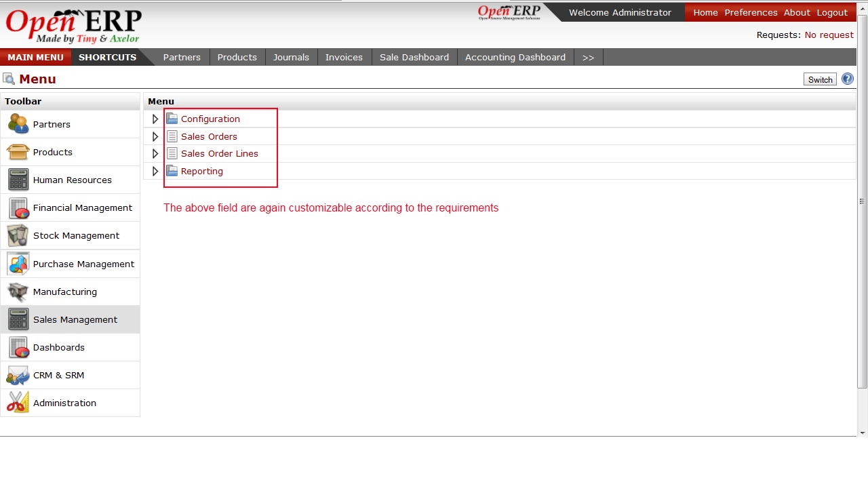Click the CRM & SRM sidebar icon

point(18,375)
